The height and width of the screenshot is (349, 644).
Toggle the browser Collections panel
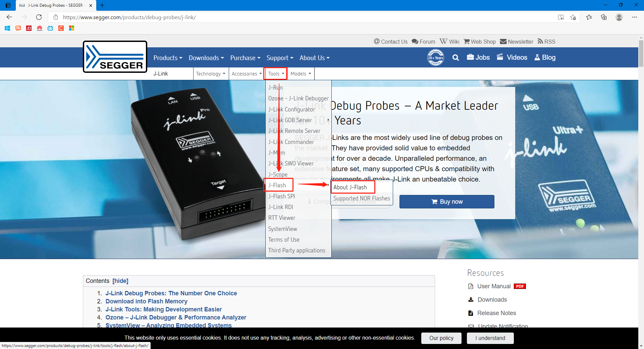[604, 17]
